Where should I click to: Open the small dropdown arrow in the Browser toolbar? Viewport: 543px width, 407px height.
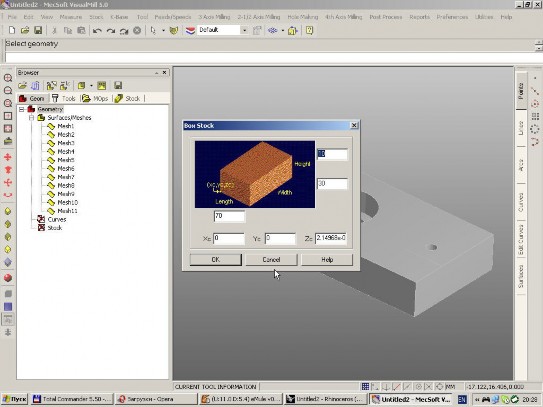click(x=91, y=86)
